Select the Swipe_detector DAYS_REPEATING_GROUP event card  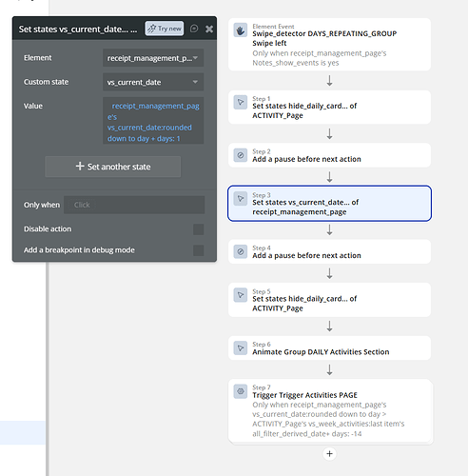[x=329, y=45]
